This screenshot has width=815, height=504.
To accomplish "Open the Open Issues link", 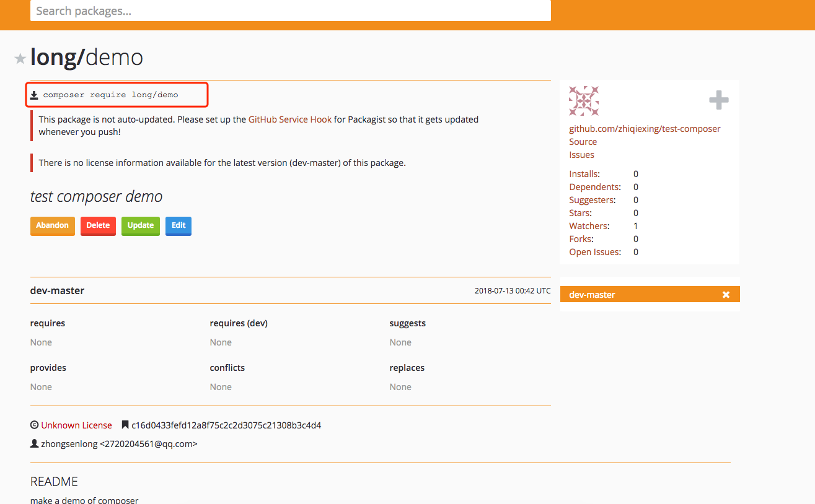I will (x=594, y=252).
